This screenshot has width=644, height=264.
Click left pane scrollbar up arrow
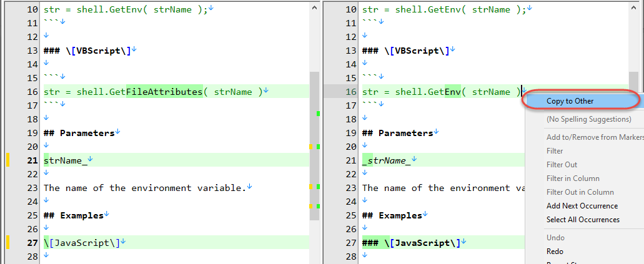[x=315, y=7]
